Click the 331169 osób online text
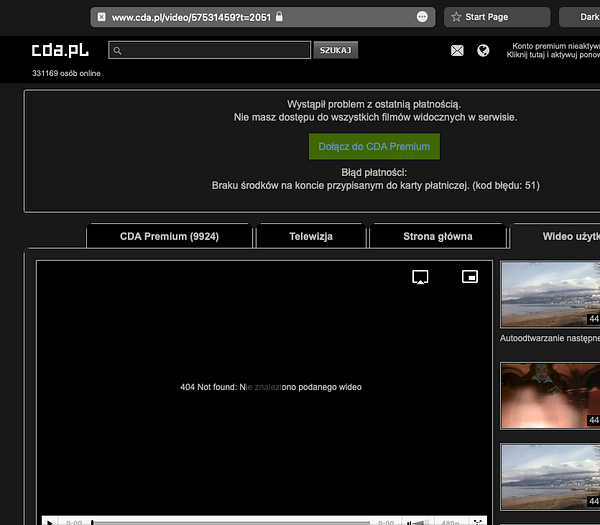The width and height of the screenshot is (600, 525). (x=66, y=73)
